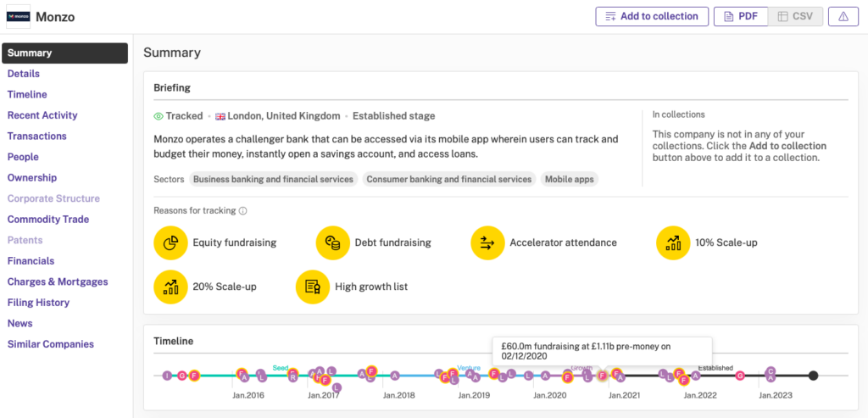Click the Briefing panel heading

point(172,87)
